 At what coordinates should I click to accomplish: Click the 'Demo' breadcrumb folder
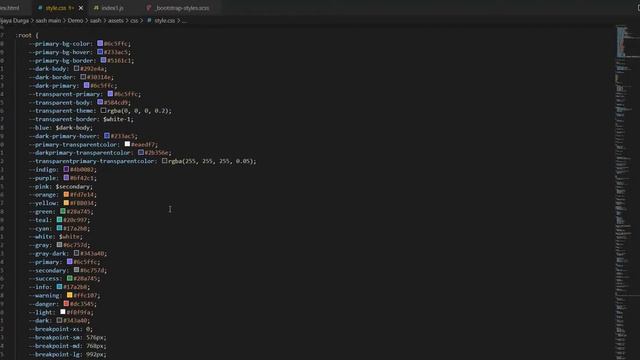pyautogui.click(x=76, y=20)
